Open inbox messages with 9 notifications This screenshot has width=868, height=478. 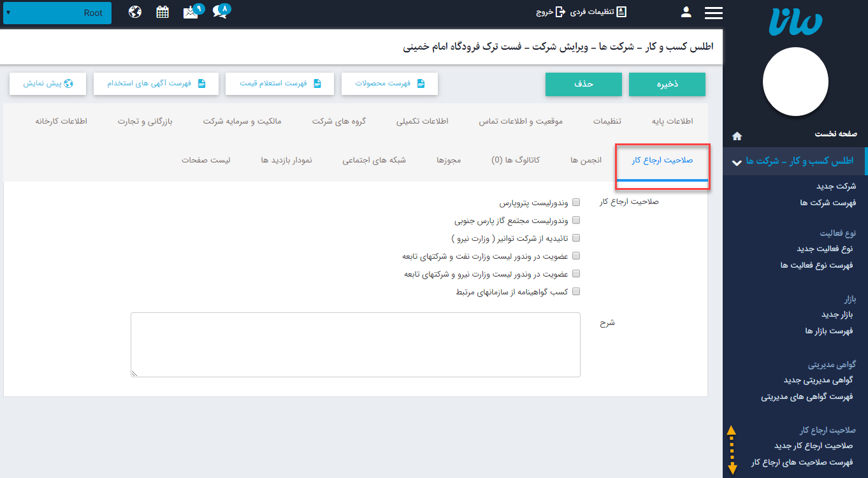click(x=191, y=11)
